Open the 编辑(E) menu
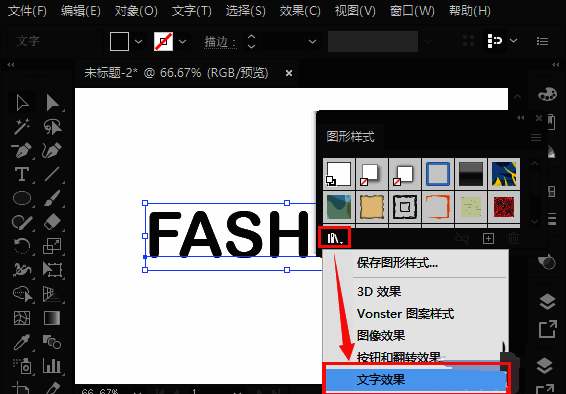The height and width of the screenshot is (394, 566). coord(81,11)
